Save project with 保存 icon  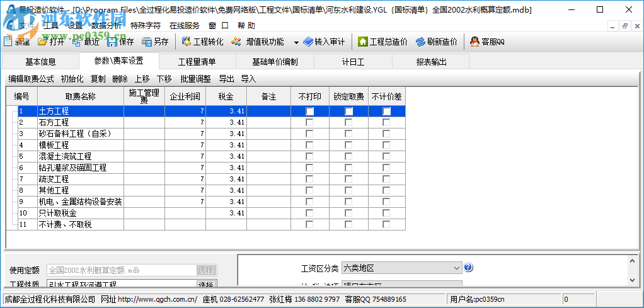[112, 42]
